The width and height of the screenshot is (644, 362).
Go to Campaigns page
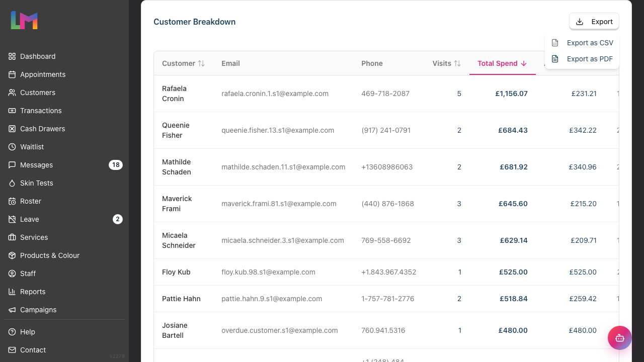[x=64, y=310]
